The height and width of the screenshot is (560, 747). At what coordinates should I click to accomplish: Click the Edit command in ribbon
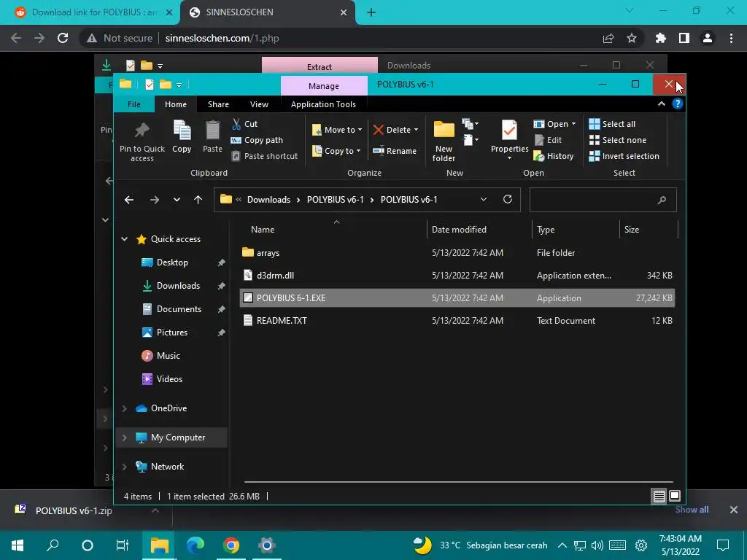[548, 140]
